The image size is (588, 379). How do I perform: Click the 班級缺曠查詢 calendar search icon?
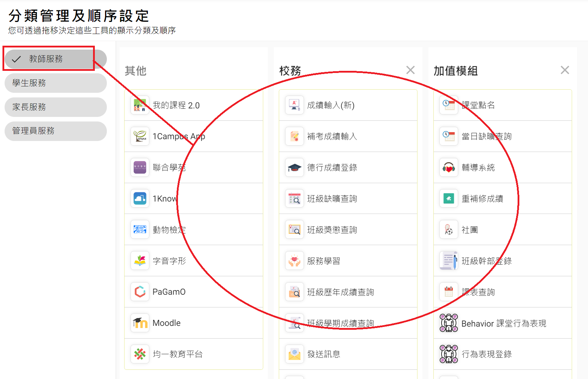click(x=294, y=199)
